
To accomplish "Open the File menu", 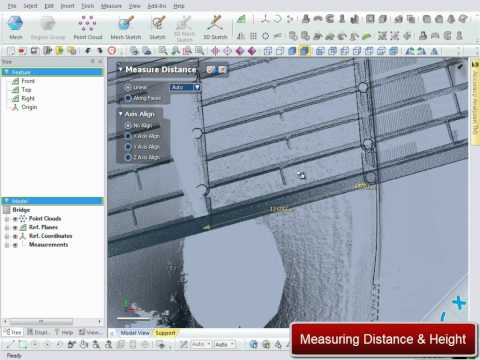I will click(x=12, y=6).
